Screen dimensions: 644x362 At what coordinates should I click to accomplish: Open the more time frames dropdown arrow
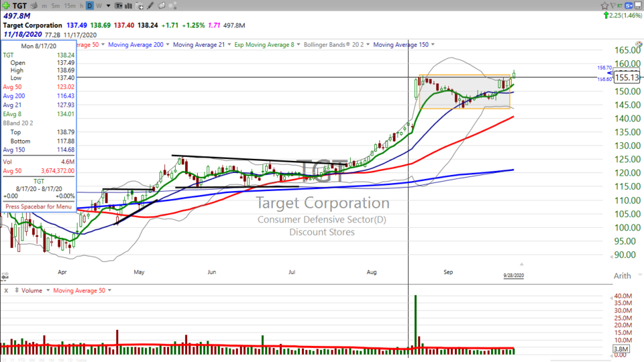(109, 6)
